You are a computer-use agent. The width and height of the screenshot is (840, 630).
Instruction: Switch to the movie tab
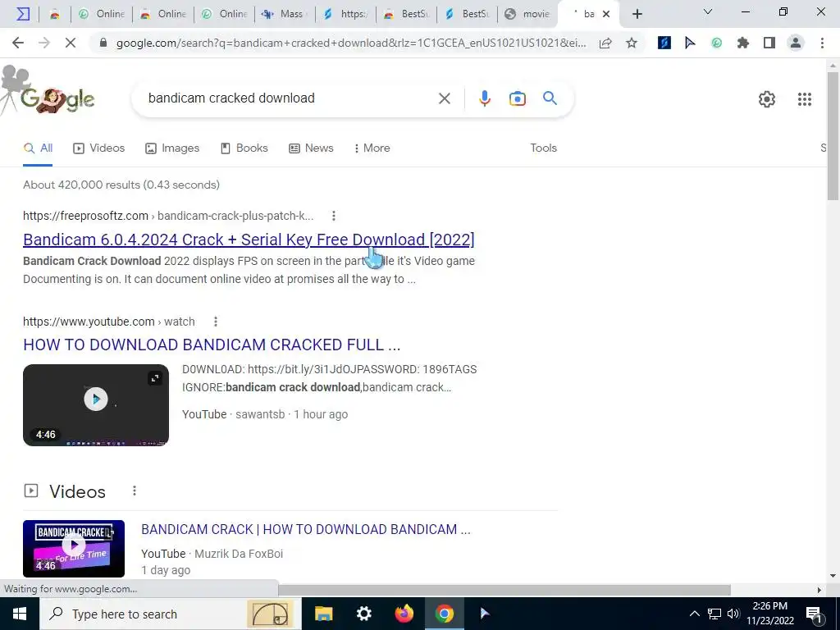tap(527, 14)
